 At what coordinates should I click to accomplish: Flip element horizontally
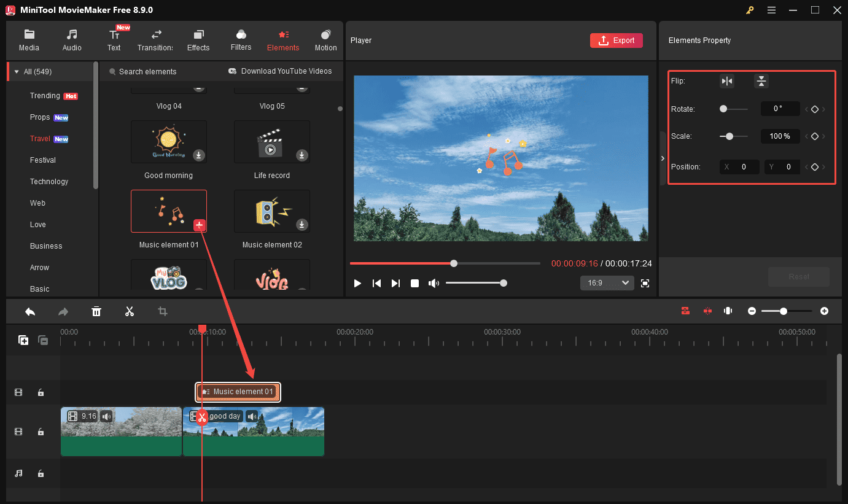pos(727,81)
